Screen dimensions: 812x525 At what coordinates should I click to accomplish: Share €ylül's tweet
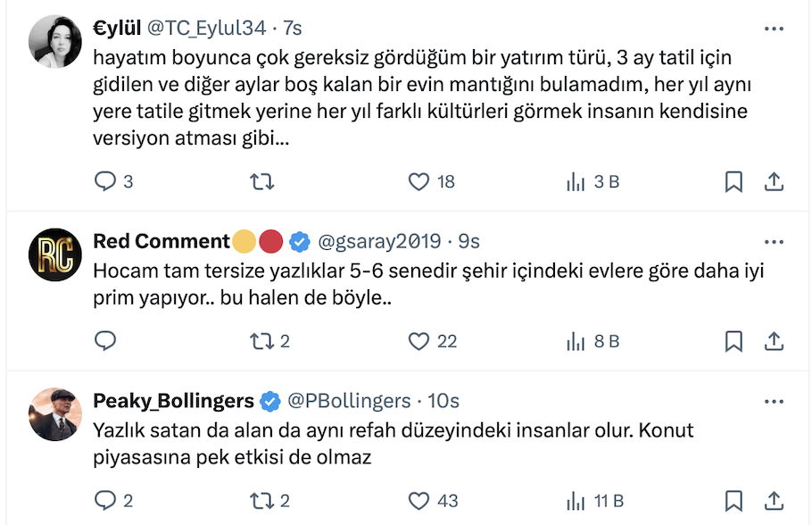click(x=774, y=182)
